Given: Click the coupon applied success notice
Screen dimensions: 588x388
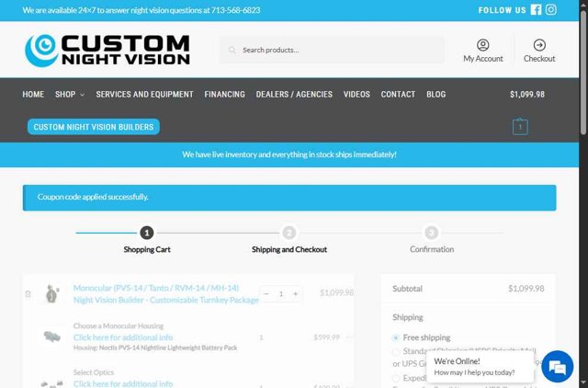Looking at the screenshot, I should (289, 198).
